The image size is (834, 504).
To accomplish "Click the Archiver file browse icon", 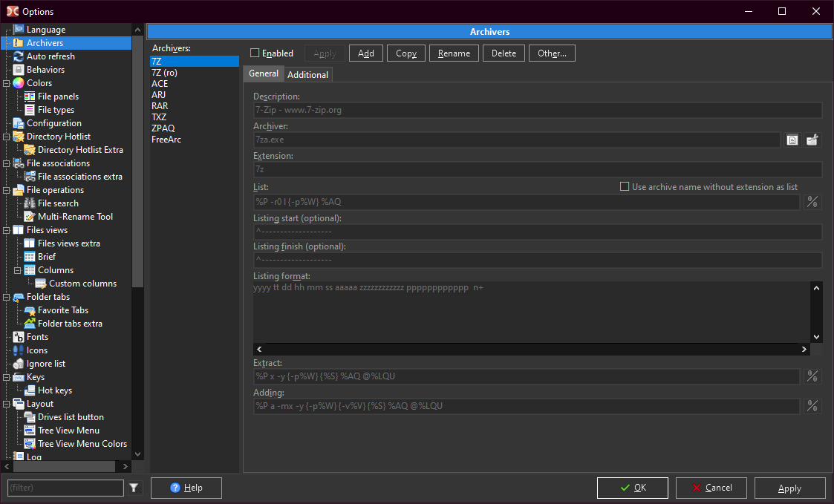I will coord(792,140).
